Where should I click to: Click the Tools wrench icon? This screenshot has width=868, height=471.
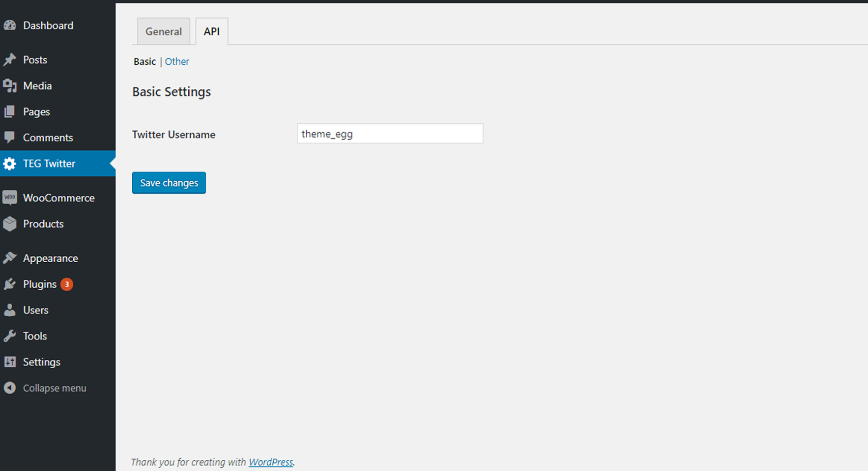(10, 336)
